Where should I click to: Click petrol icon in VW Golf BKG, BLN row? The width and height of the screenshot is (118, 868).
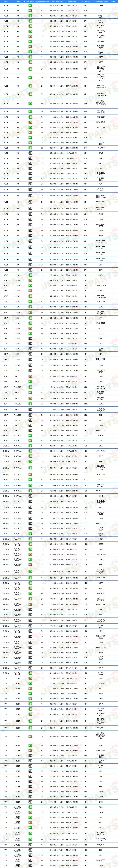[x=30, y=683]
